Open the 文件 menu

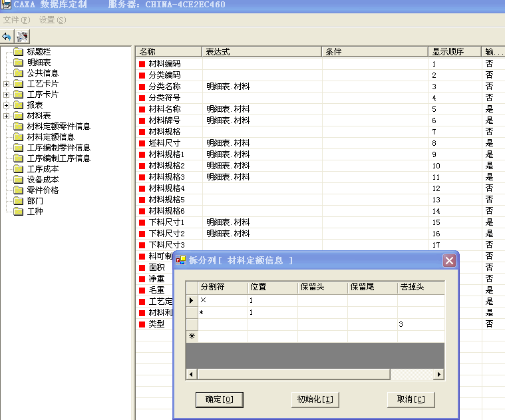(17, 20)
